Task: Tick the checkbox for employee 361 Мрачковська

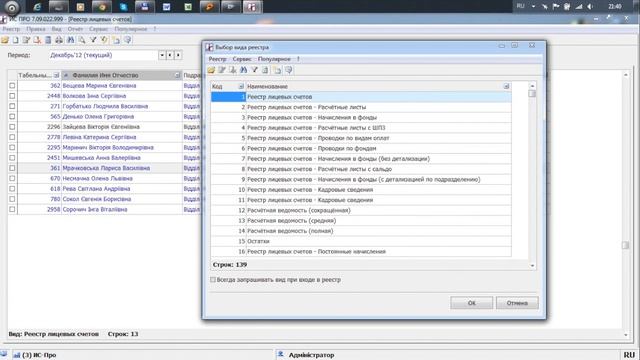Action: tap(12, 168)
